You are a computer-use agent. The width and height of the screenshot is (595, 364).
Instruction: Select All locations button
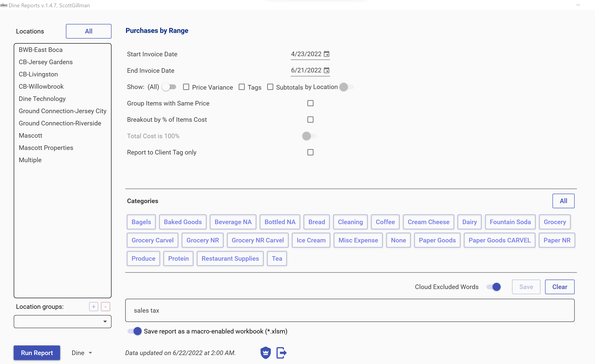click(89, 31)
